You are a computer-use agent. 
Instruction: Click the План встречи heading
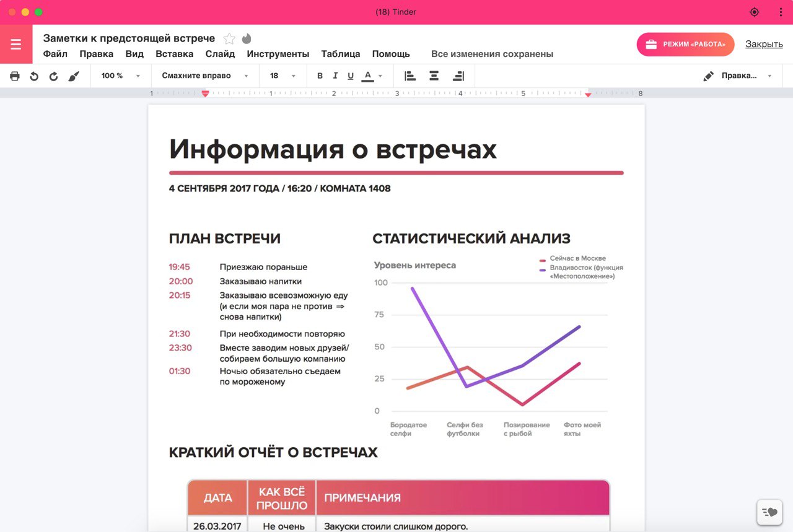[x=225, y=238]
